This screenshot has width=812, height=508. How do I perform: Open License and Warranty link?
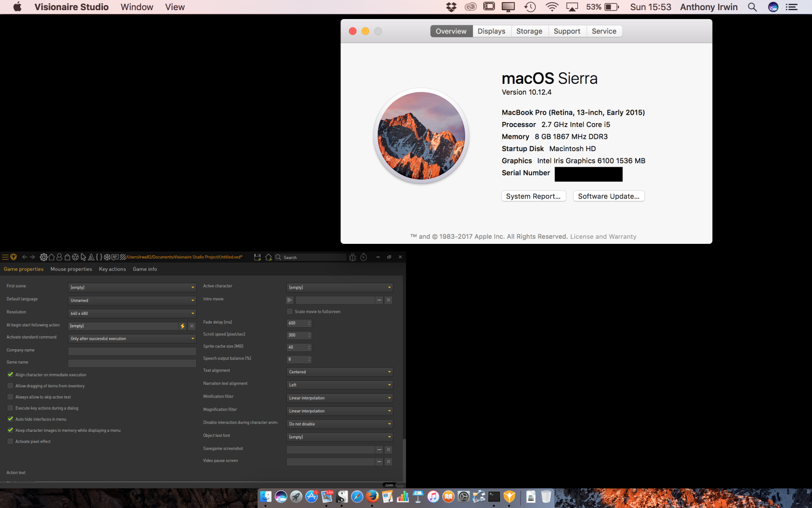(x=603, y=237)
